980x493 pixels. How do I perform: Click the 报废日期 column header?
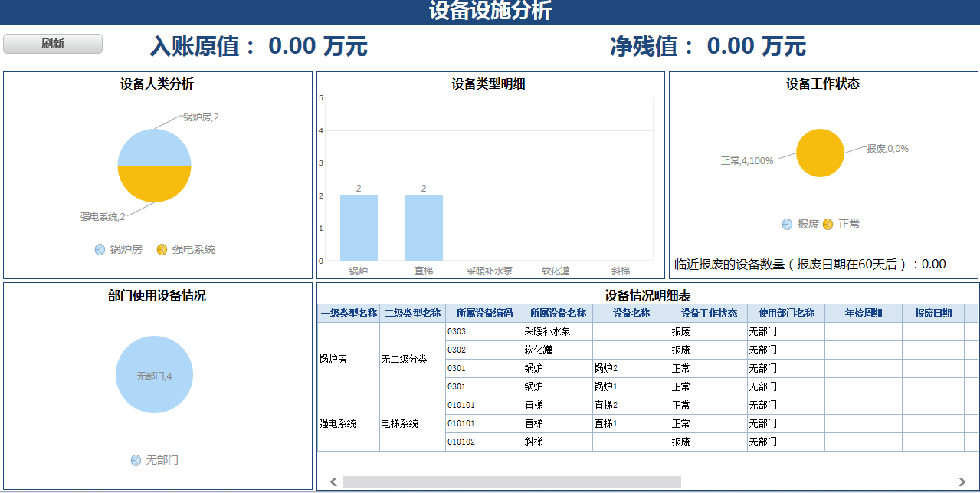(933, 313)
